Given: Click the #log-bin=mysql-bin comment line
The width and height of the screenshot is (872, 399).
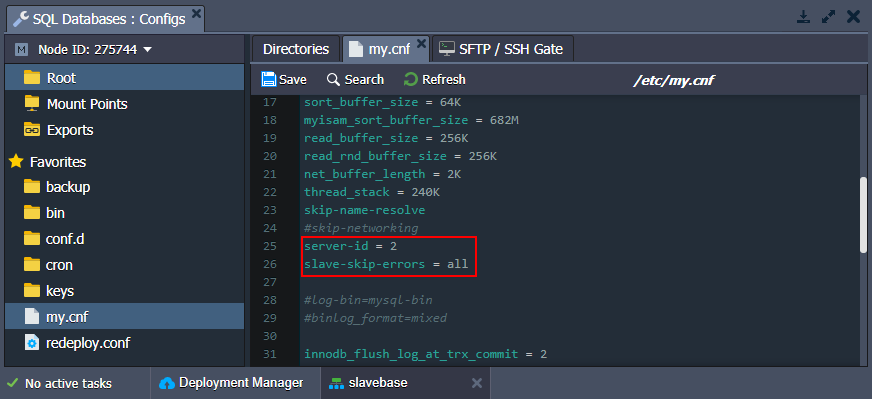Looking at the screenshot, I should point(368,300).
